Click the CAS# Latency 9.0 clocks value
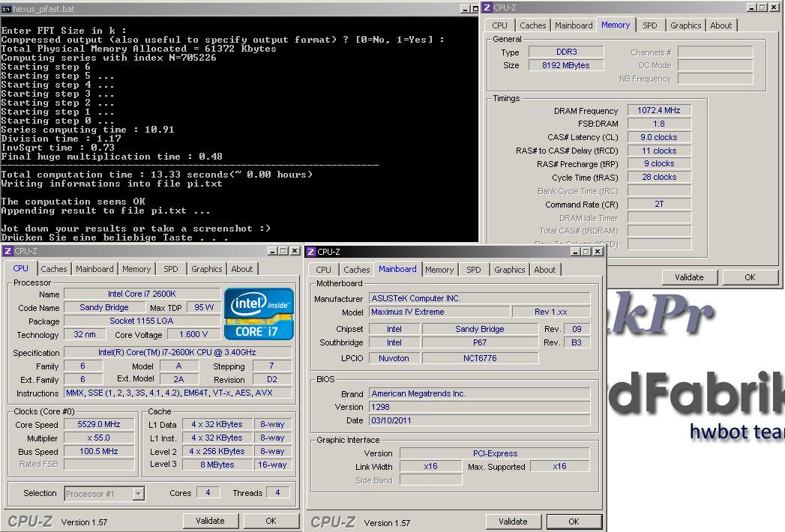785x532 pixels. click(659, 137)
